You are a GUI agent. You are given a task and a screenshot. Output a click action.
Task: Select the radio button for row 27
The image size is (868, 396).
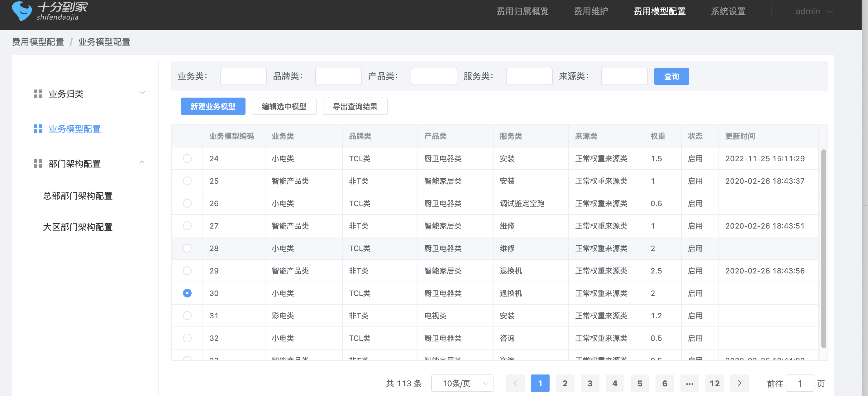click(187, 226)
